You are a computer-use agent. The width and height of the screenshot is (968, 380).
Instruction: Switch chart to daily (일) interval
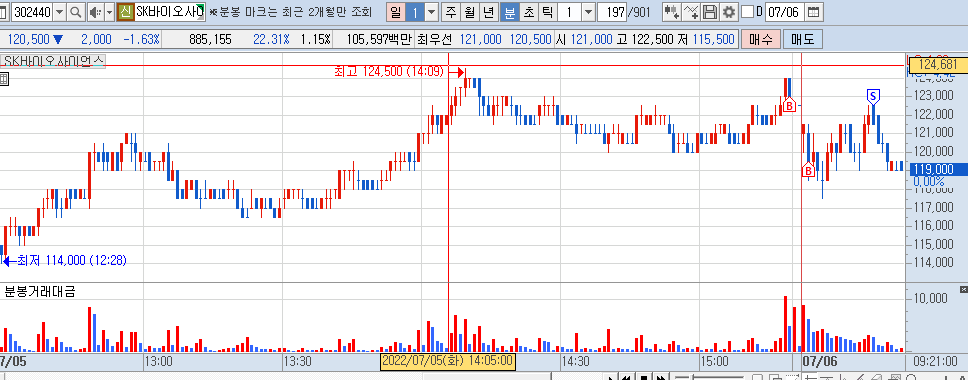tap(396, 12)
